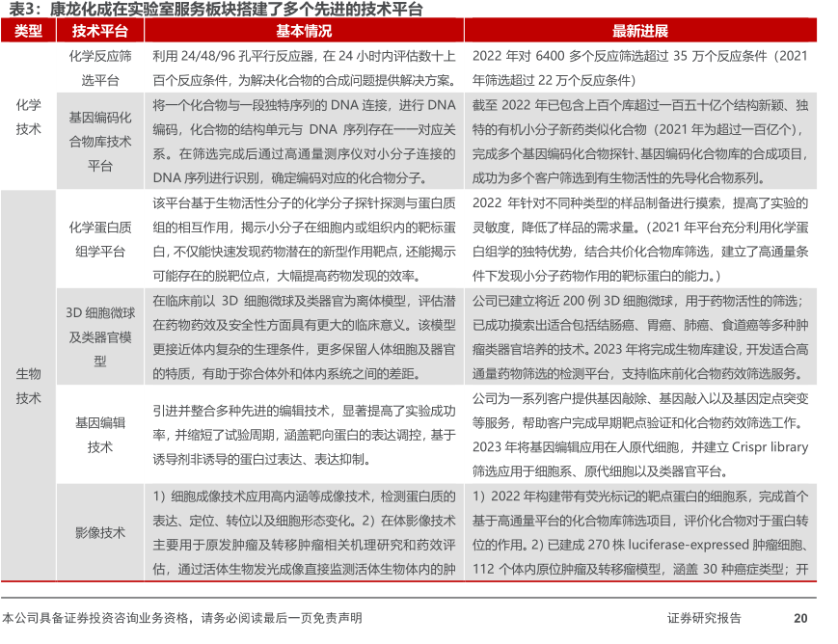Select the 最新进展 column header

pos(640,31)
